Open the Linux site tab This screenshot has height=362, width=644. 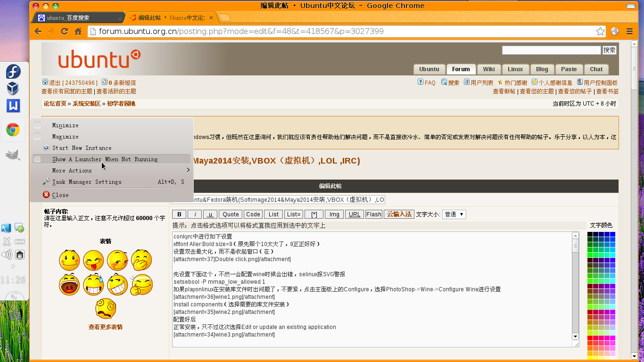pyautogui.click(x=515, y=69)
